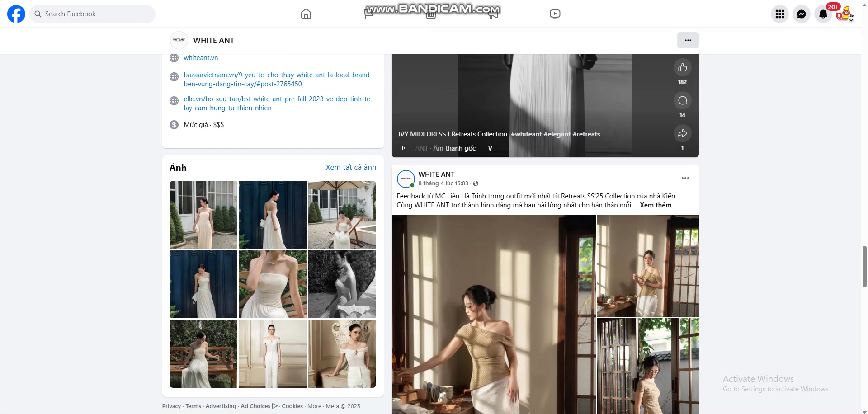
Task: Open whiteant.vn website link
Action: 201,58
